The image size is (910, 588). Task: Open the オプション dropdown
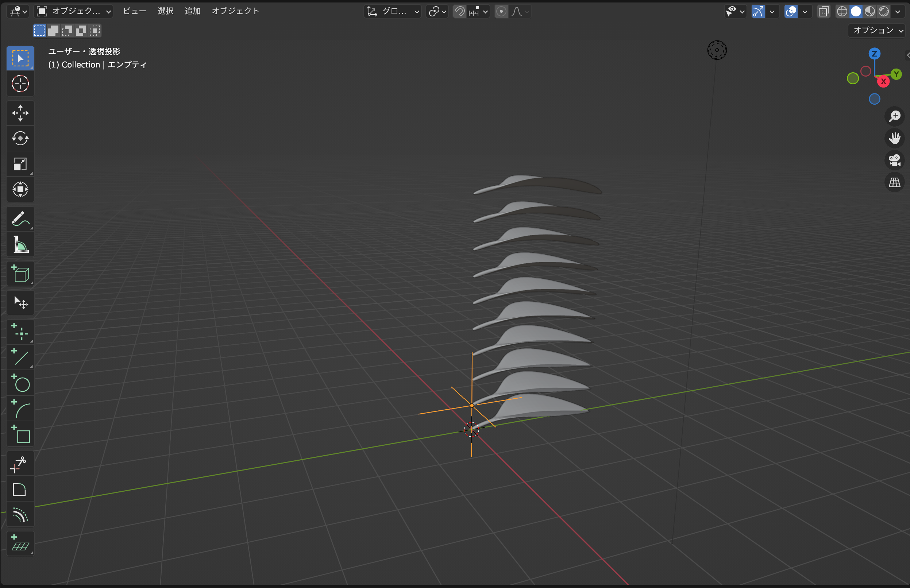pyautogui.click(x=877, y=30)
